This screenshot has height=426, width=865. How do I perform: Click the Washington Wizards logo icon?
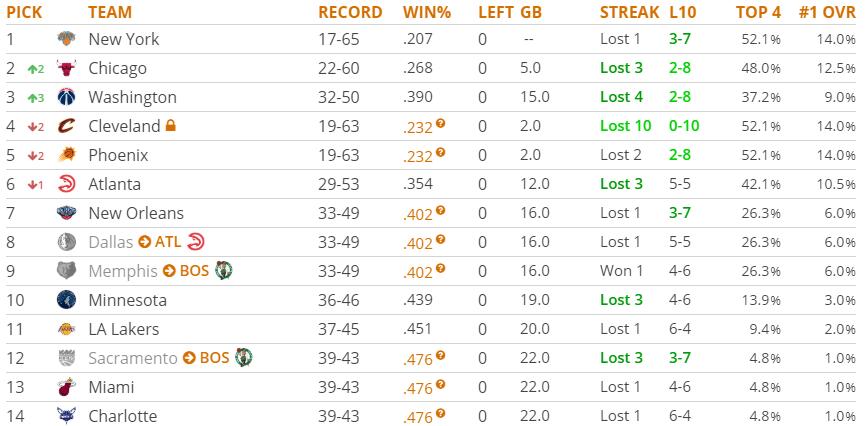[x=66, y=97]
